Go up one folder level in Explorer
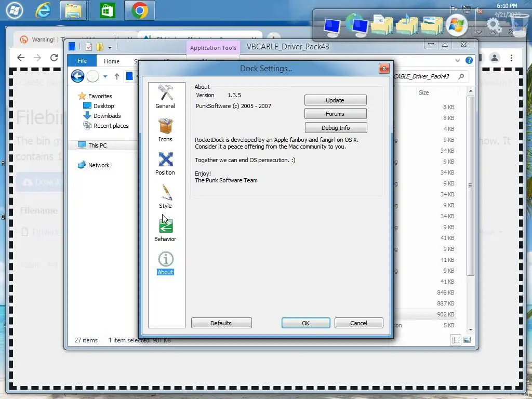532x399 pixels. pyautogui.click(x=117, y=76)
